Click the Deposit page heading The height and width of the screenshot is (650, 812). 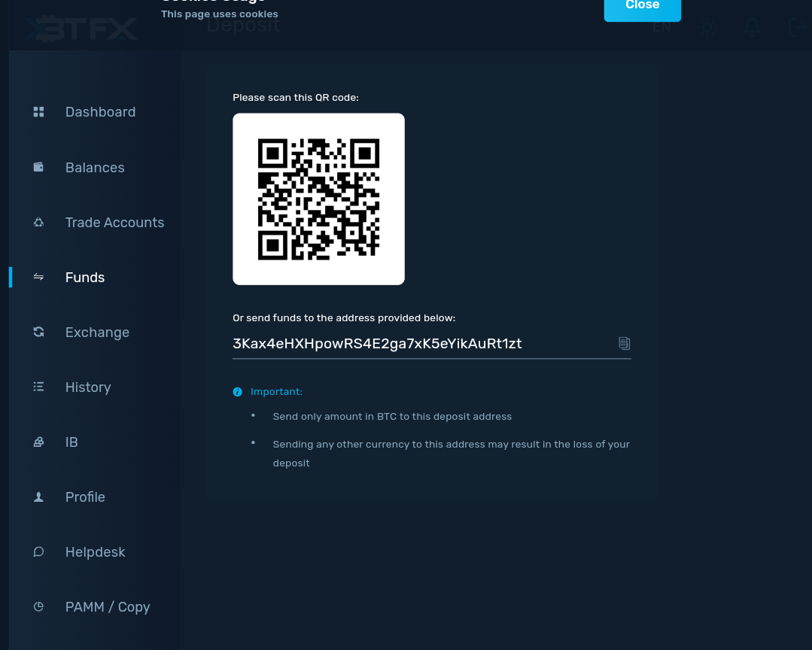point(243,26)
